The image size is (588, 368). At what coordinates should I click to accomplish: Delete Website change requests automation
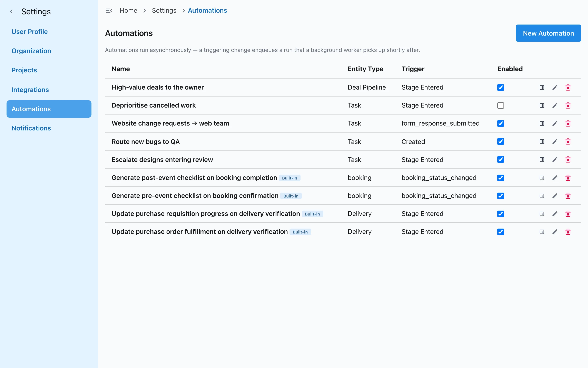[568, 123]
